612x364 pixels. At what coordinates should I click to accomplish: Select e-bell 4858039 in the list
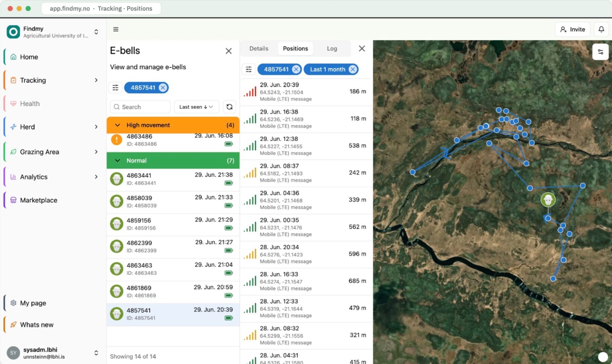point(173,202)
